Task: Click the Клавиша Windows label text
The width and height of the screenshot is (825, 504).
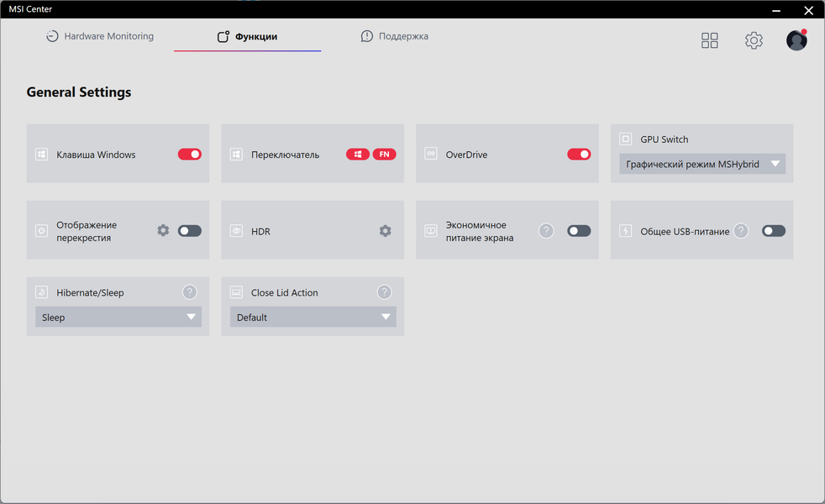Action: pyautogui.click(x=96, y=155)
